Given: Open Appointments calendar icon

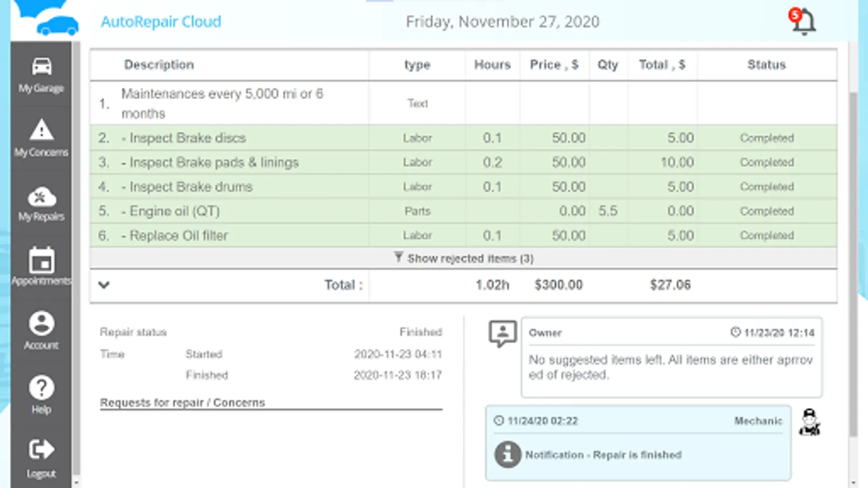Looking at the screenshot, I should [x=41, y=261].
